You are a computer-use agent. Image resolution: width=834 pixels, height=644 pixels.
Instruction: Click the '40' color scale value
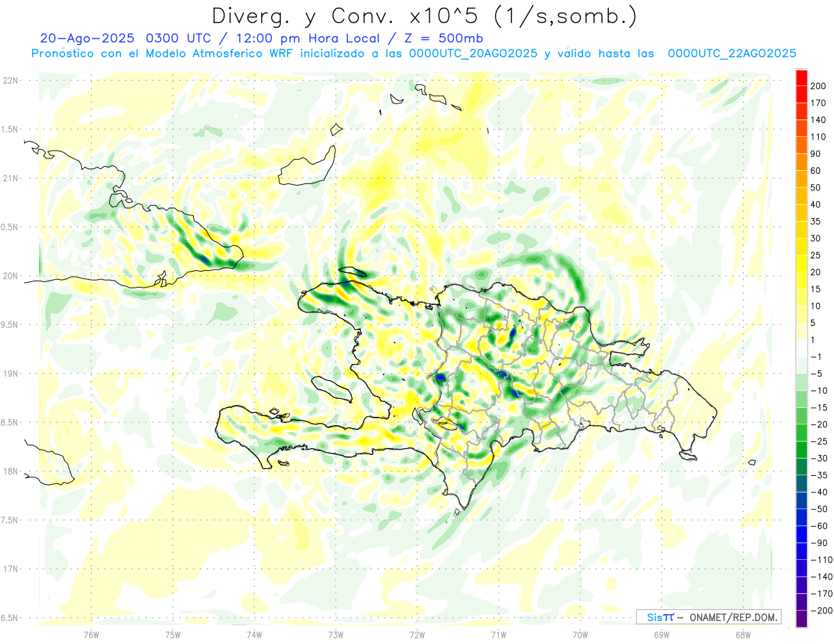[x=817, y=204]
